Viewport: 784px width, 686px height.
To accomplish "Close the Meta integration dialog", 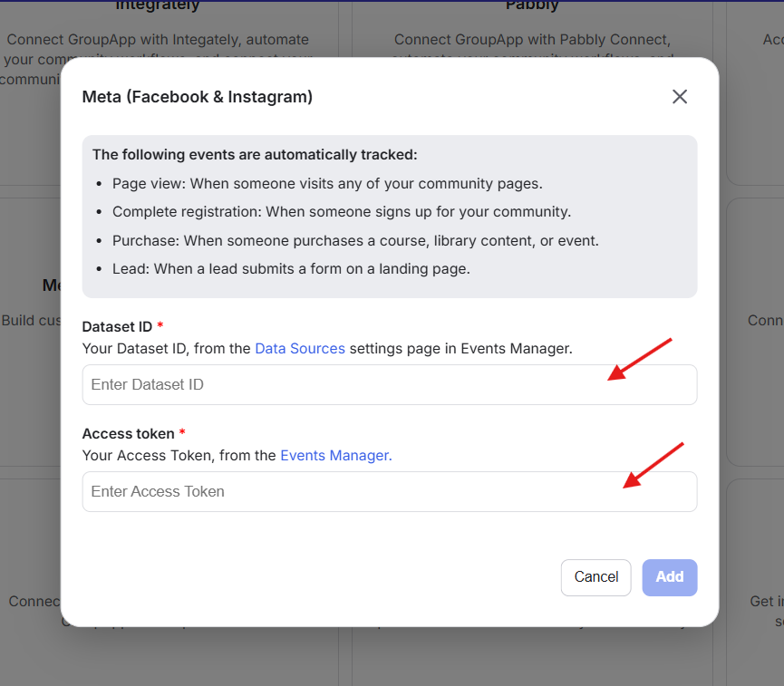I will point(680,96).
